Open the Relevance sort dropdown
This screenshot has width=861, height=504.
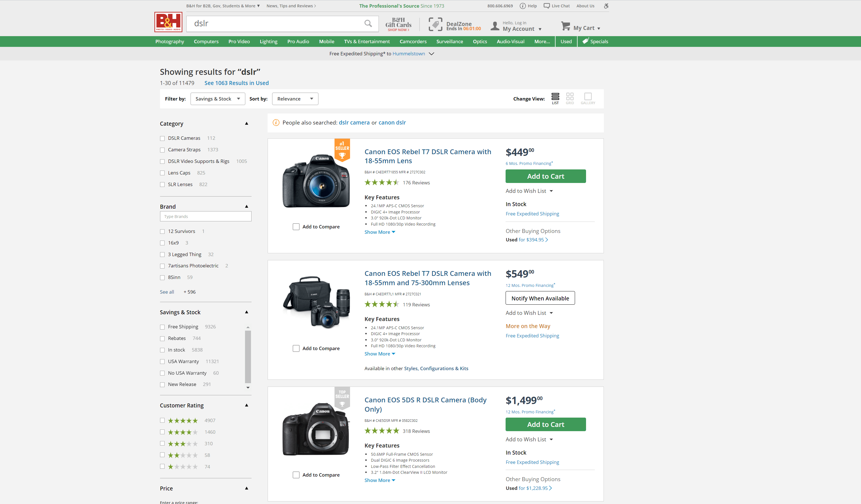pyautogui.click(x=294, y=99)
